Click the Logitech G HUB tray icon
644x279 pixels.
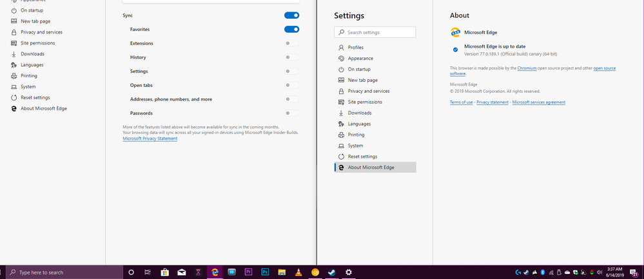518,272
